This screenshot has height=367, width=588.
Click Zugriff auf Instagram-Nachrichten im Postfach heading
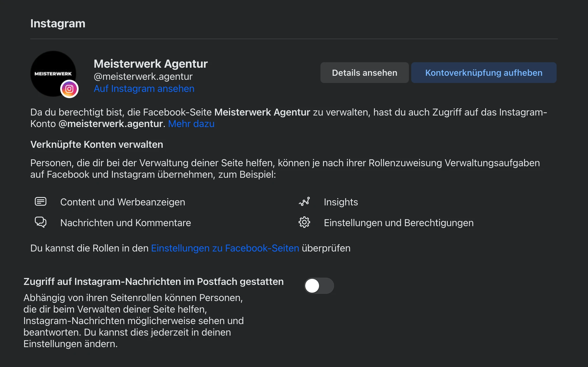153,282
